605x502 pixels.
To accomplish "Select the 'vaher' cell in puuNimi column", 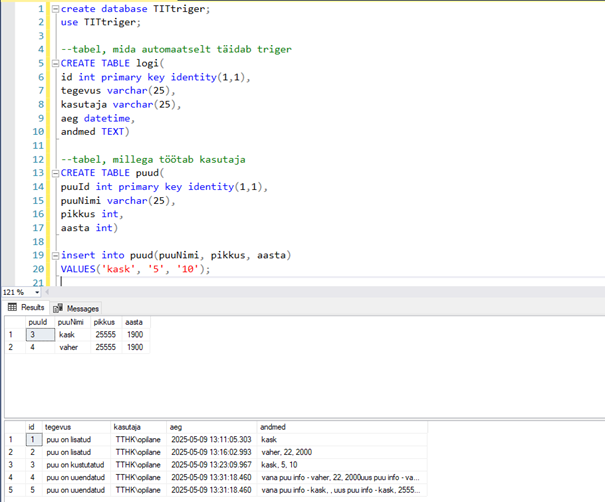I will [69, 347].
